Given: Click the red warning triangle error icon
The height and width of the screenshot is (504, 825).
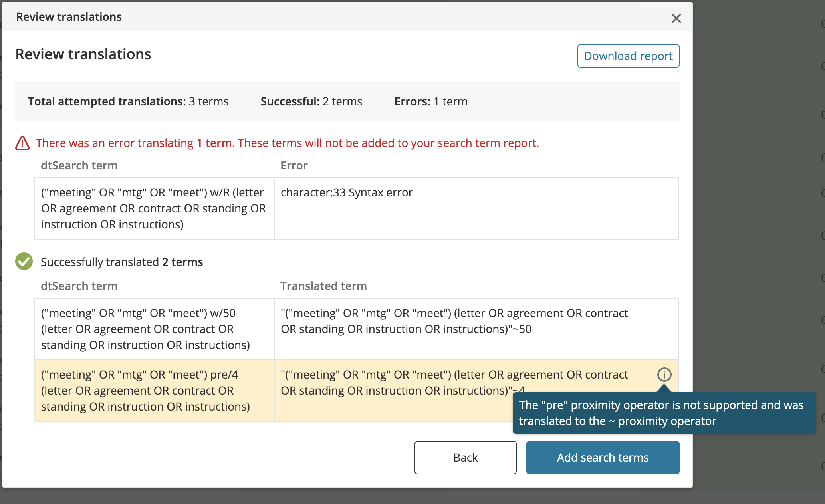Looking at the screenshot, I should [x=23, y=143].
